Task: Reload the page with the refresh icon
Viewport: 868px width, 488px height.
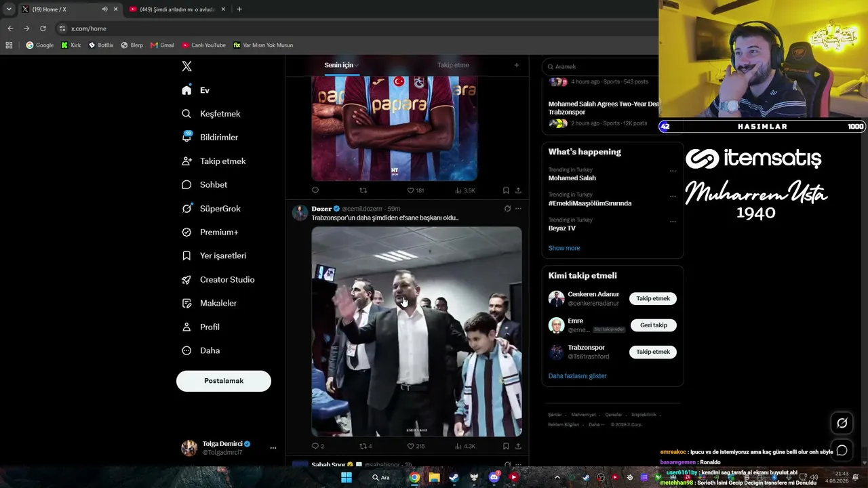Action: [43, 28]
